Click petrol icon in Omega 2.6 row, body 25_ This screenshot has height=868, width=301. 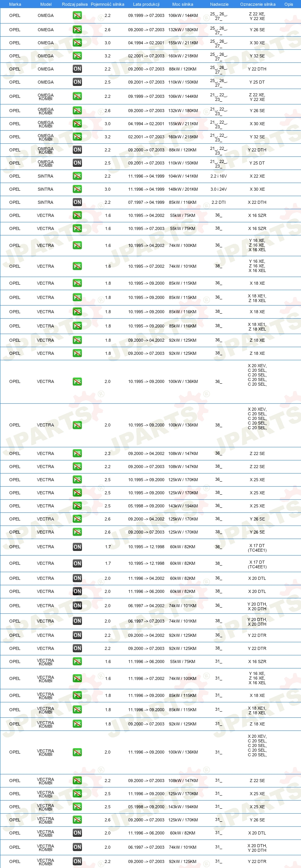coord(77,30)
